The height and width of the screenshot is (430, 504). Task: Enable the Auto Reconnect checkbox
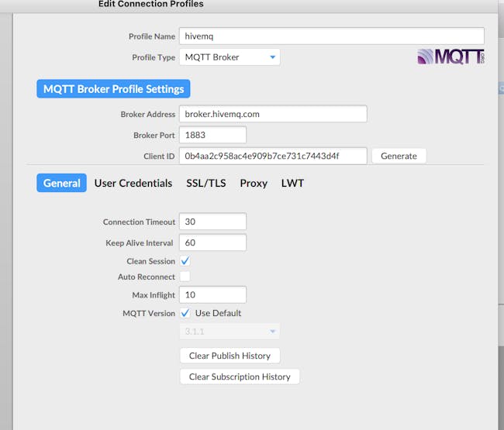pos(185,277)
